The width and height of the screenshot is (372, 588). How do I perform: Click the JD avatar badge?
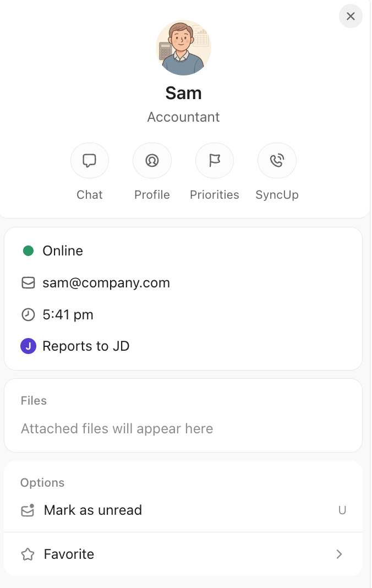click(28, 346)
